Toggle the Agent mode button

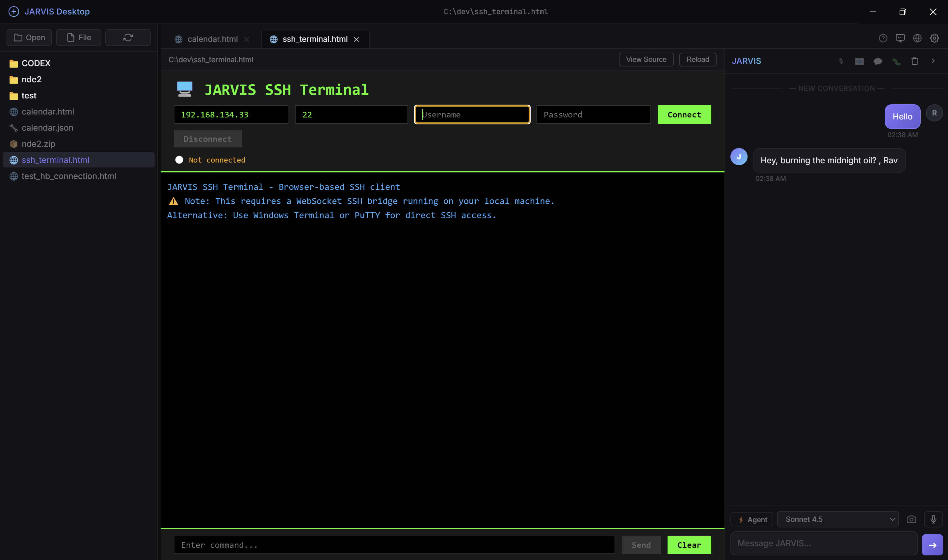pyautogui.click(x=752, y=520)
